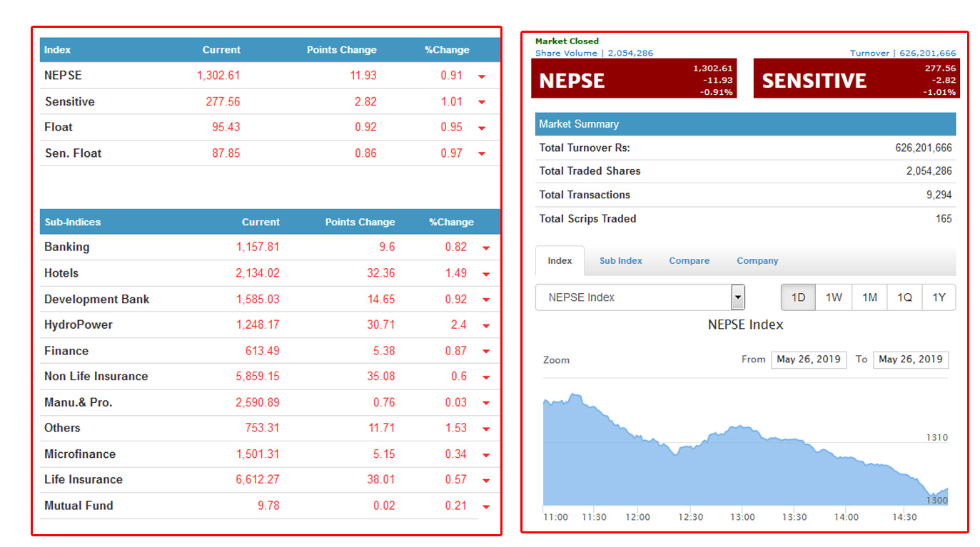Select the 1M chart range
The image size is (980, 547).
(x=869, y=297)
